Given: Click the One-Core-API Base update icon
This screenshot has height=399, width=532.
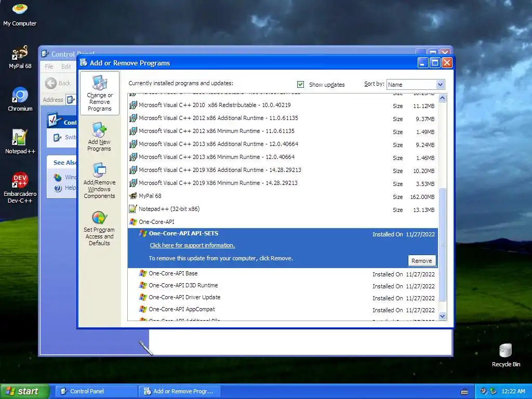Looking at the screenshot, I should pos(143,273).
